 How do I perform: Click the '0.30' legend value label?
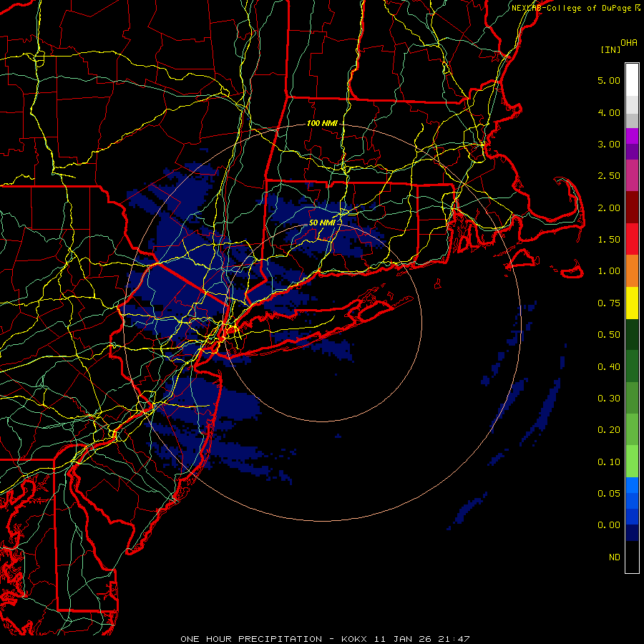click(609, 398)
